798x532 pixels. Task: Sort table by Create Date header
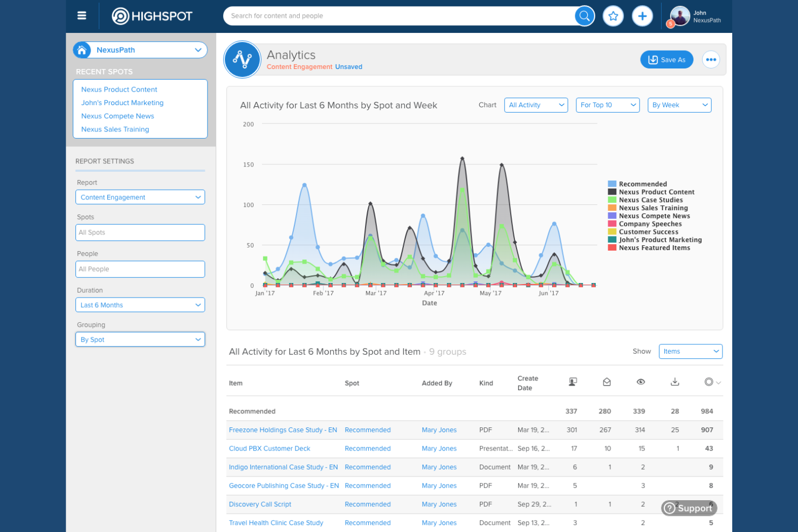(528, 383)
